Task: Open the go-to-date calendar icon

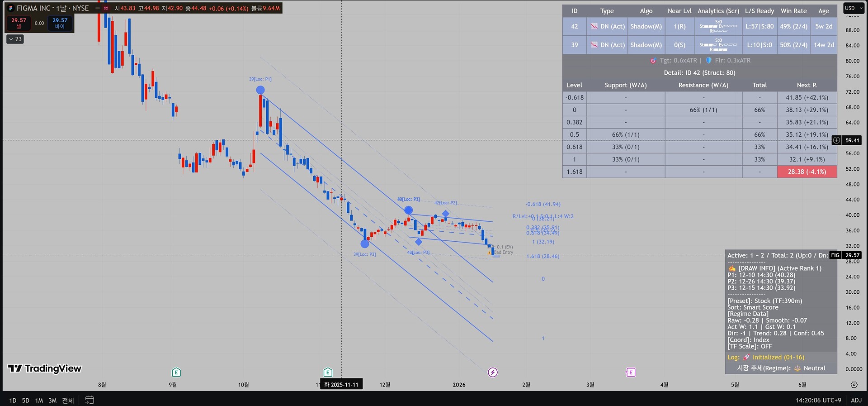Action: 90,400
